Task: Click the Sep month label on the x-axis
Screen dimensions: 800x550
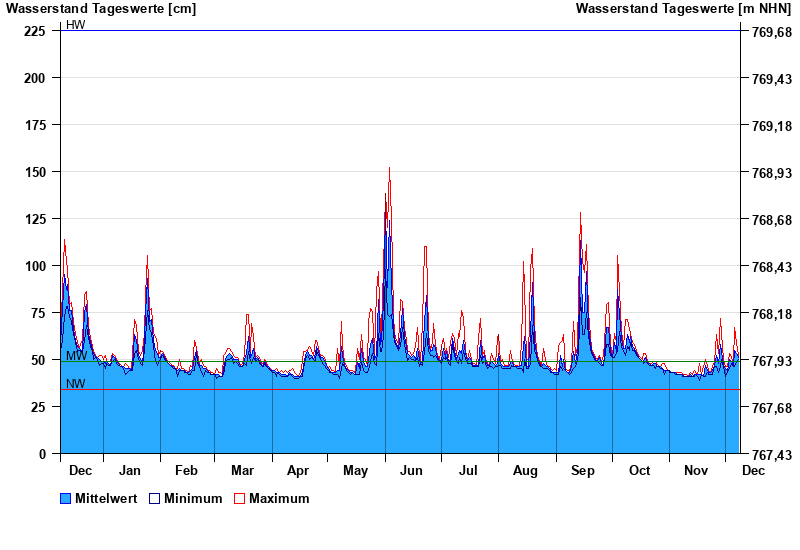Action: click(583, 471)
